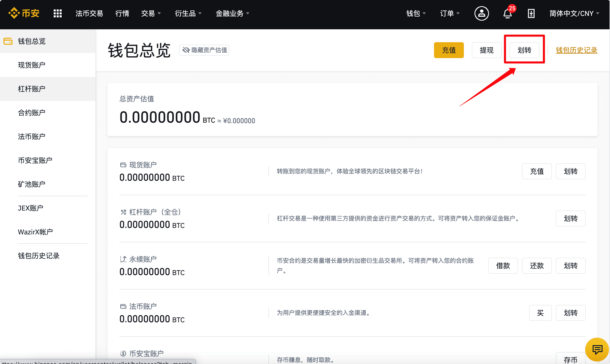Viewport: 610px width, 364px height.
Task: Open the 钱包历史记录 link at top right
Action: (576, 50)
